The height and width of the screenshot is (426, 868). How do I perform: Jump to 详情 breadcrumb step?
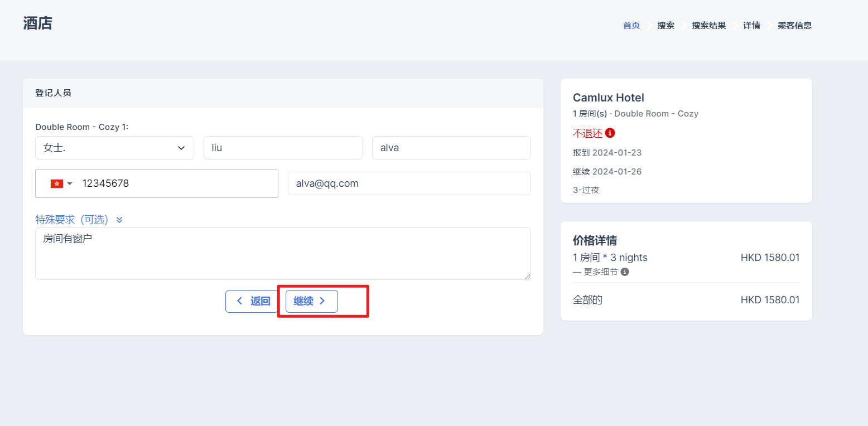pos(751,26)
